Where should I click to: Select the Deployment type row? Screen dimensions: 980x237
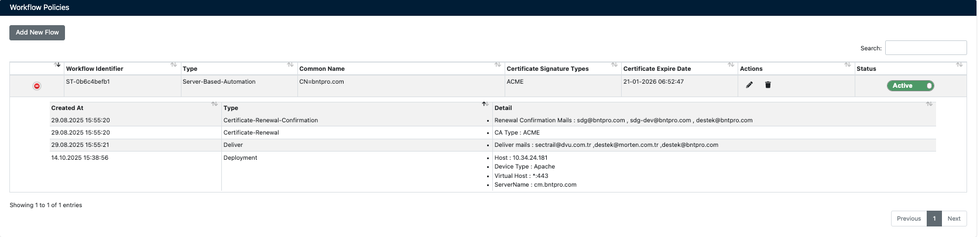[x=240, y=158]
